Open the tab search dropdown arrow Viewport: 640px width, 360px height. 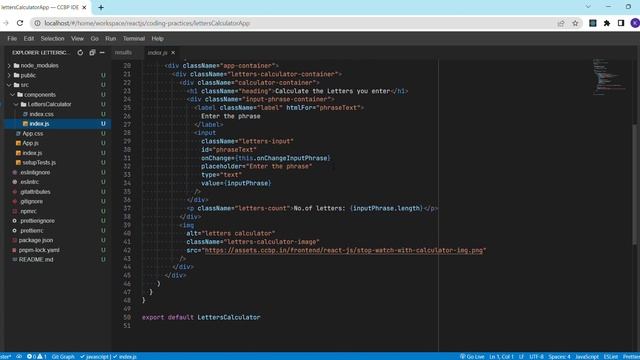click(588, 7)
